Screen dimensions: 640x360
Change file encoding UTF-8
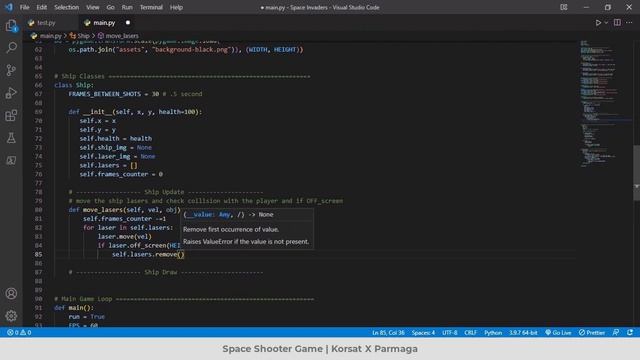coord(449,333)
